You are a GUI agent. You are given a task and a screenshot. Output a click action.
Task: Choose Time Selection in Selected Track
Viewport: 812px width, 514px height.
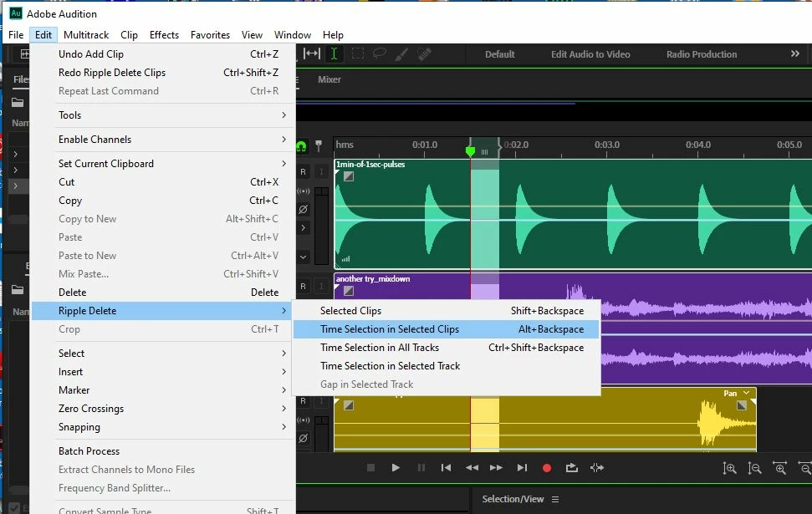click(x=446, y=366)
